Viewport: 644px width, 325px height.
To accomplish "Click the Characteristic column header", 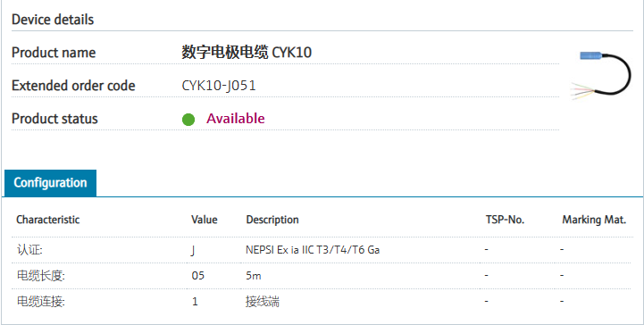I will click(47, 220).
